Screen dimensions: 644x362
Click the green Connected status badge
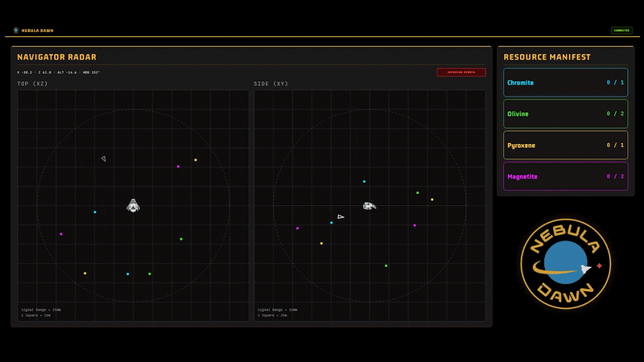pyautogui.click(x=621, y=31)
